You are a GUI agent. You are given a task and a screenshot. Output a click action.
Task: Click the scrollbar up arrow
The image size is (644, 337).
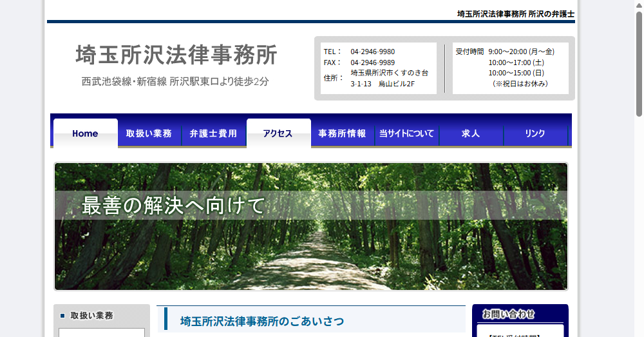pos(639,5)
